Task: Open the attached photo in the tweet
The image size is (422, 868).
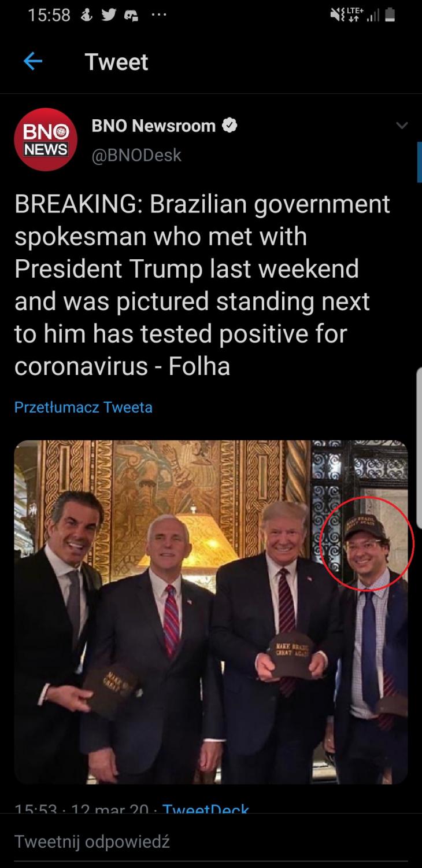Action: coord(211,612)
